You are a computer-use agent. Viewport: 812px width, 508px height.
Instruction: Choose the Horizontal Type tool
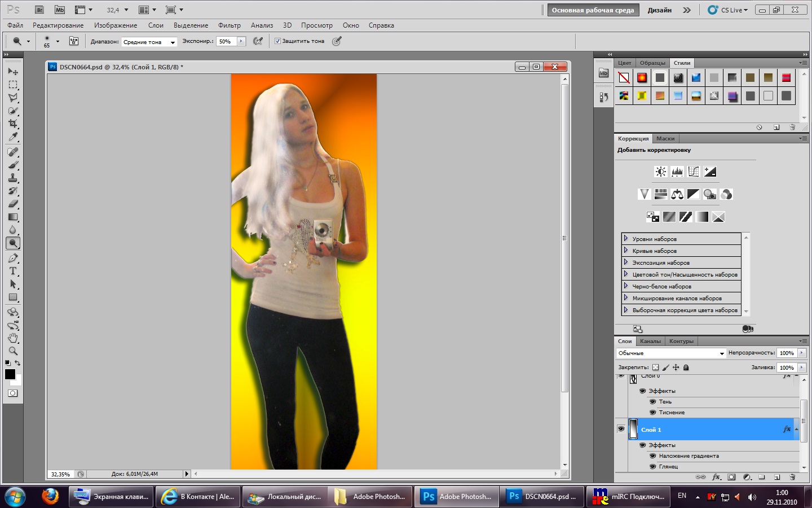(x=13, y=271)
